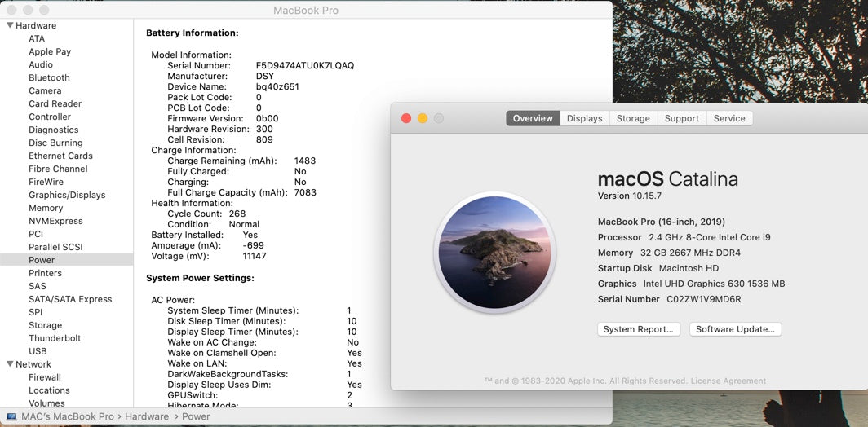The width and height of the screenshot is (868, 427).
Task: Click the macOS Catalina island image
Action: pyautogui.click(x=495, y=253)
